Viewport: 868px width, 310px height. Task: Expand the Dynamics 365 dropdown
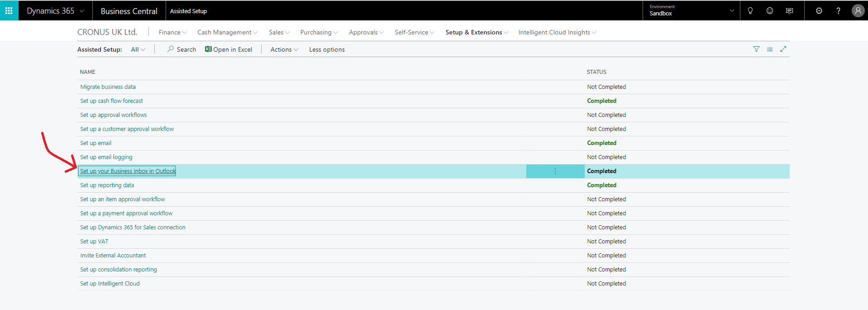tap(55, 11)
